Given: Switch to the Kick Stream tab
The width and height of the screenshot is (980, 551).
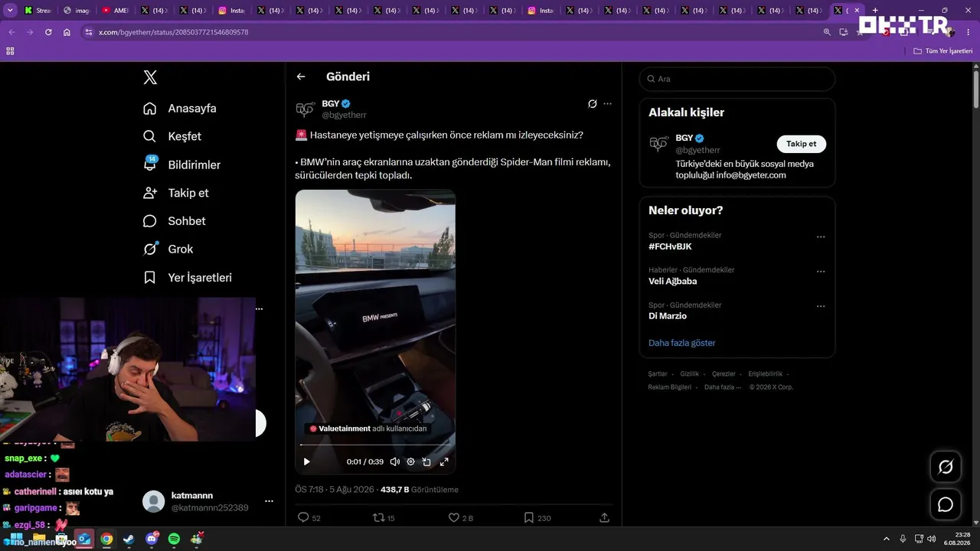Looking at the screenshot, I should tap(37, 11).
